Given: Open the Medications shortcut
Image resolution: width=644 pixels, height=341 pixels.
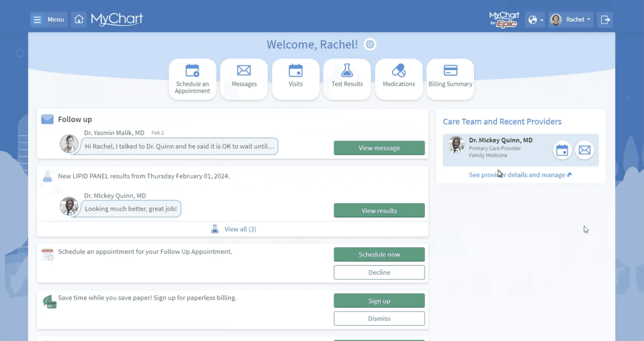Looking at the screenshot, I should pos(399,79).
